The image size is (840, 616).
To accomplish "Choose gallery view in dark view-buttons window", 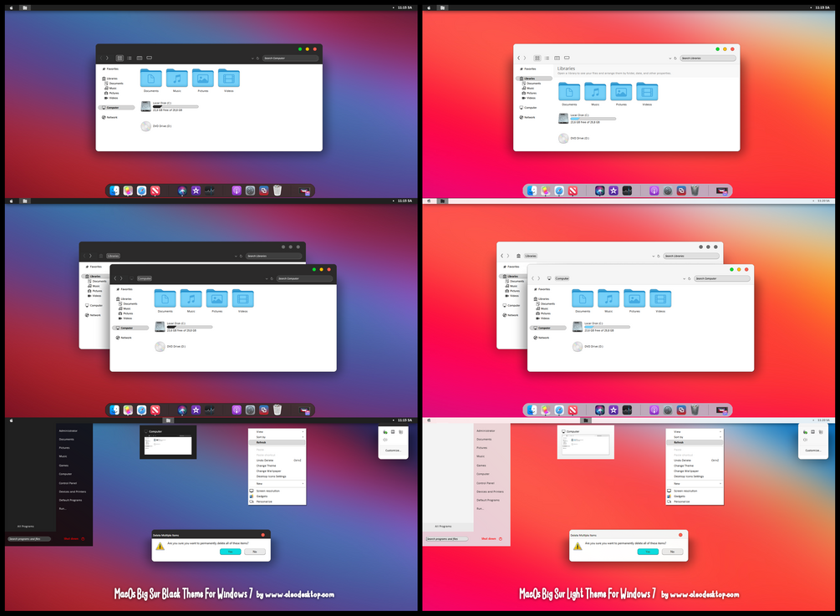I will coord(150,58).
